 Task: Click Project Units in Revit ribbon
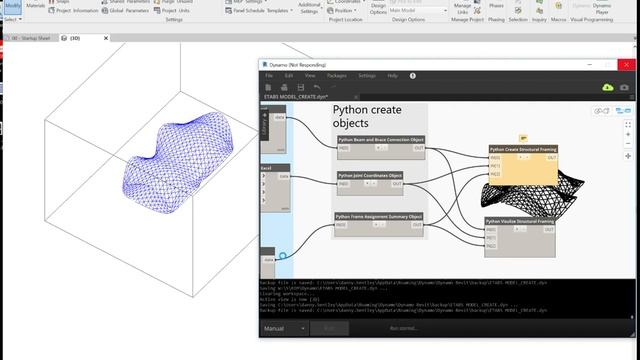pos(172,10)
